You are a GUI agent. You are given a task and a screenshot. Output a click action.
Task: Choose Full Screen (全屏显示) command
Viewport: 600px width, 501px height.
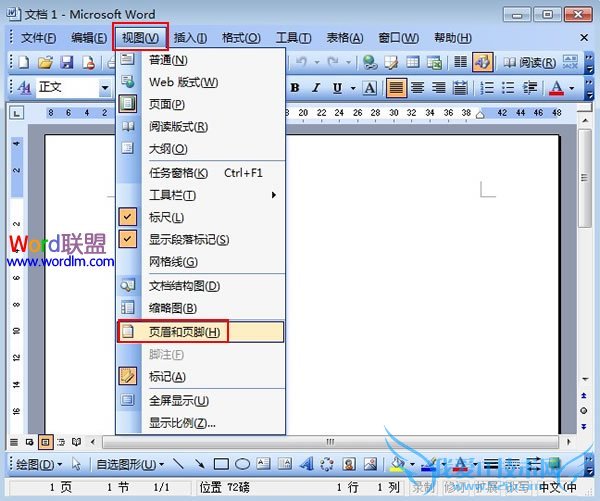point(201,400)
